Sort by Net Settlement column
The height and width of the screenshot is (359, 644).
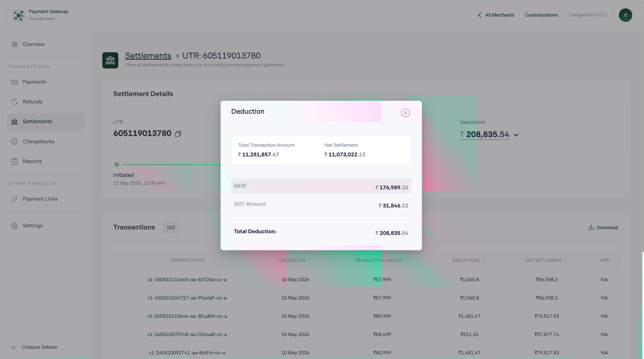coord(566,260)
